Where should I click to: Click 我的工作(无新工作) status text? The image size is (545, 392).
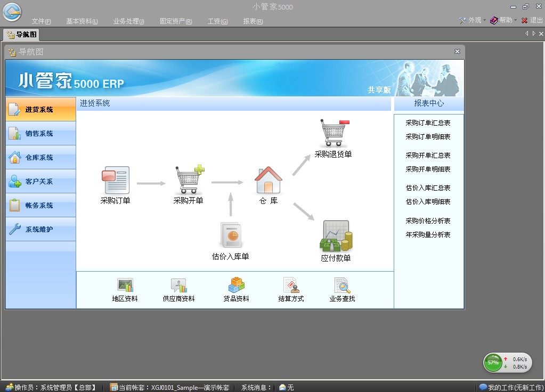[x=516, y=387]
